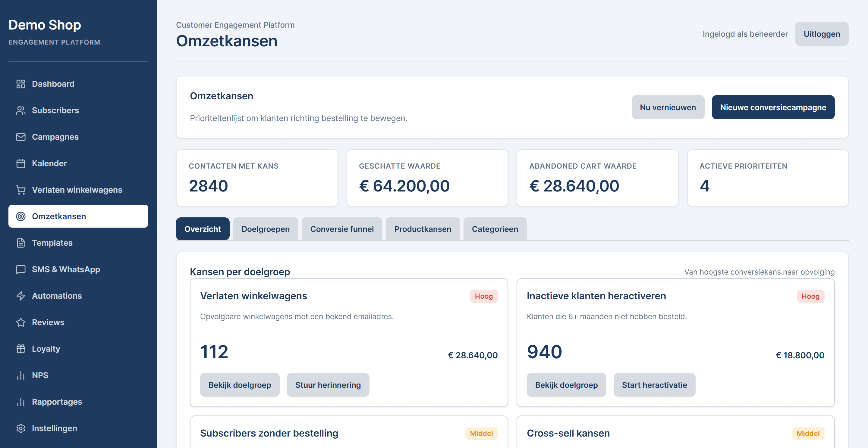868x448 pixels.
Task: Click Hoog badge on Inactieve klanten card
Action: (x=810, y=296)
